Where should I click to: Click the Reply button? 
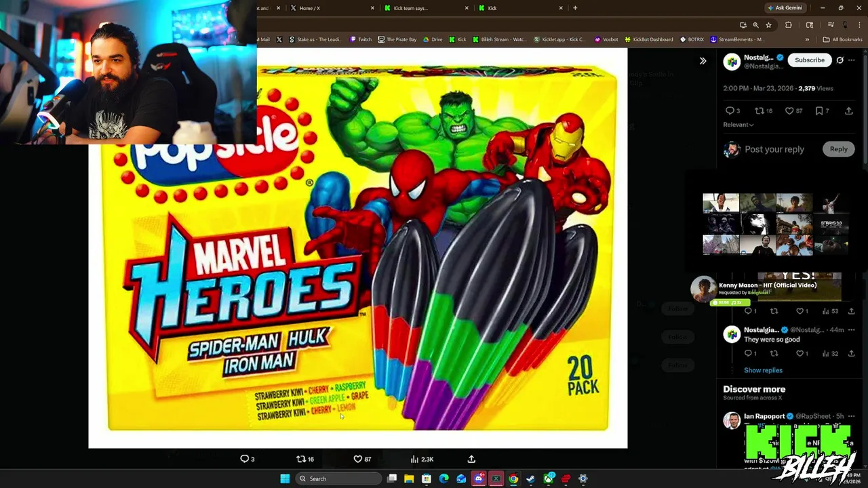839,149
